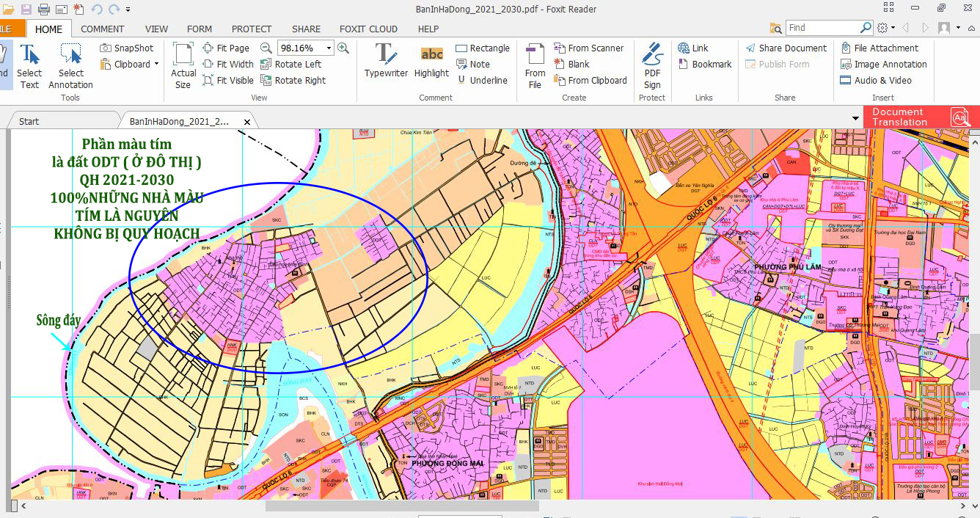The height and width of the screenshot is (518, 980).
Task: Insert a Link
Action: [x=693, y=48]
